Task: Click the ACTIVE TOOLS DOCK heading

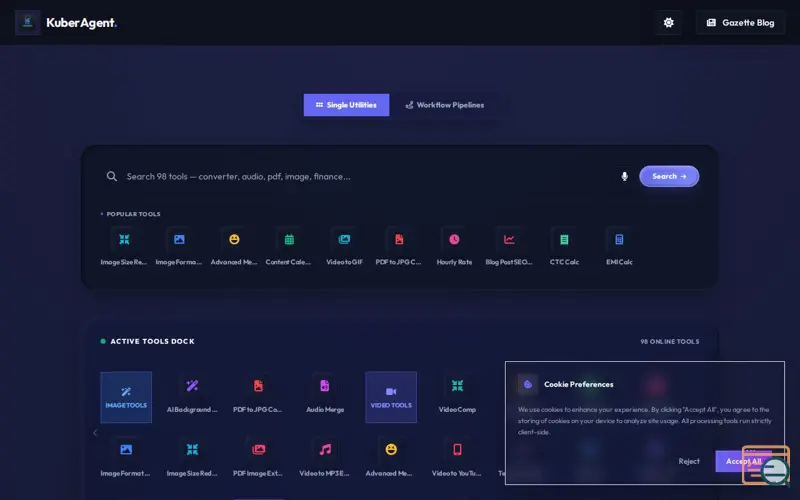Action: pos(153,341)
